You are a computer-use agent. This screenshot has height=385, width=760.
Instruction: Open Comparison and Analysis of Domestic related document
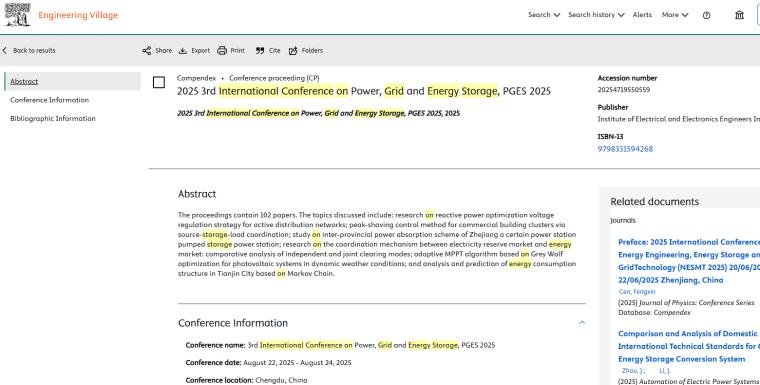point(689,346)
